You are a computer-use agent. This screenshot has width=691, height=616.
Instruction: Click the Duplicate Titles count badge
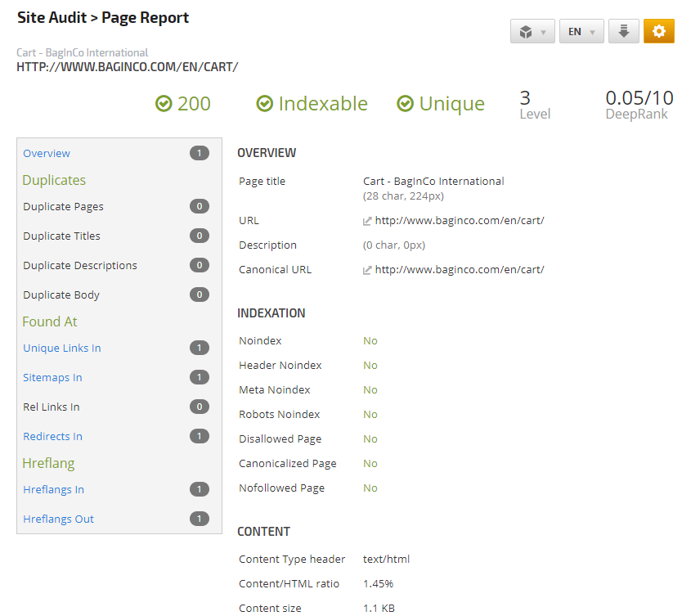pos(199,236)
